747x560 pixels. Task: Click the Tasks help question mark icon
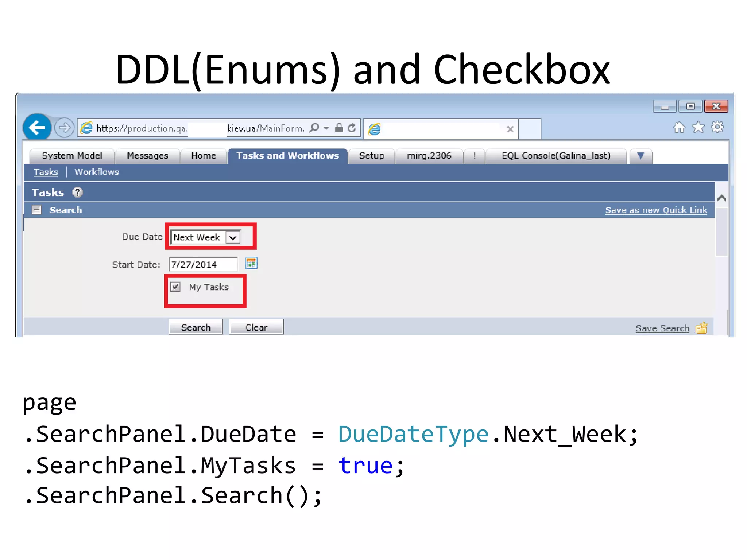[77, 192]
